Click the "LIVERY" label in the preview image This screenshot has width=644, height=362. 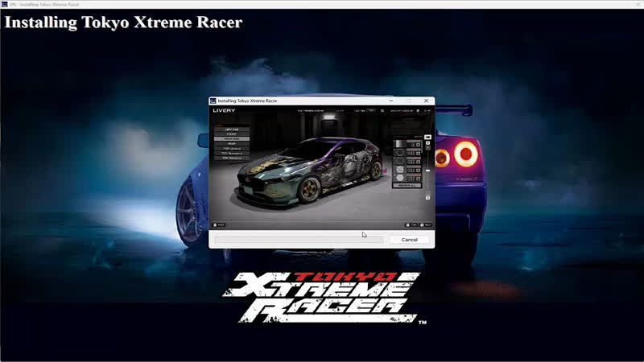click(224, 110)
